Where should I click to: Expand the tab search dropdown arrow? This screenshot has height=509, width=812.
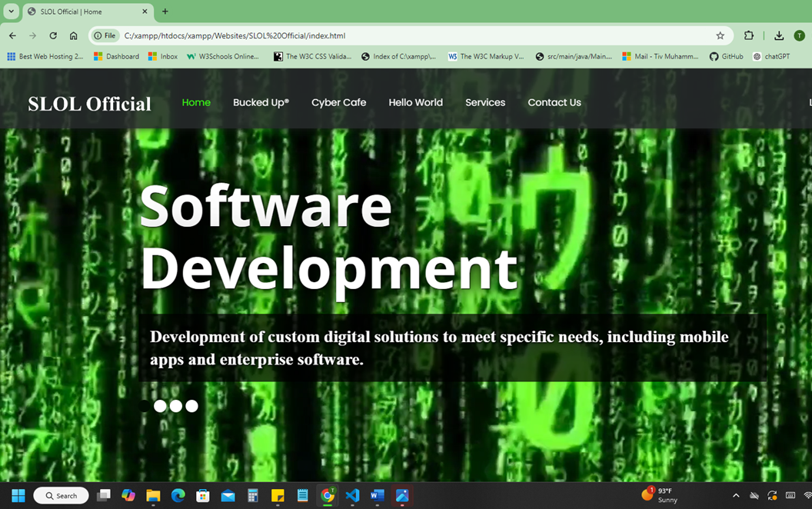pyautogui.click(x=11, y=11)
